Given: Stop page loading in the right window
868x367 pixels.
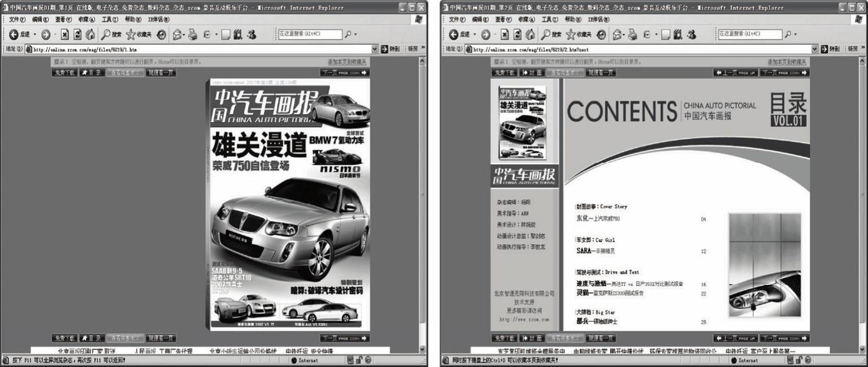Looking at the screenshot, I should 505,34.
